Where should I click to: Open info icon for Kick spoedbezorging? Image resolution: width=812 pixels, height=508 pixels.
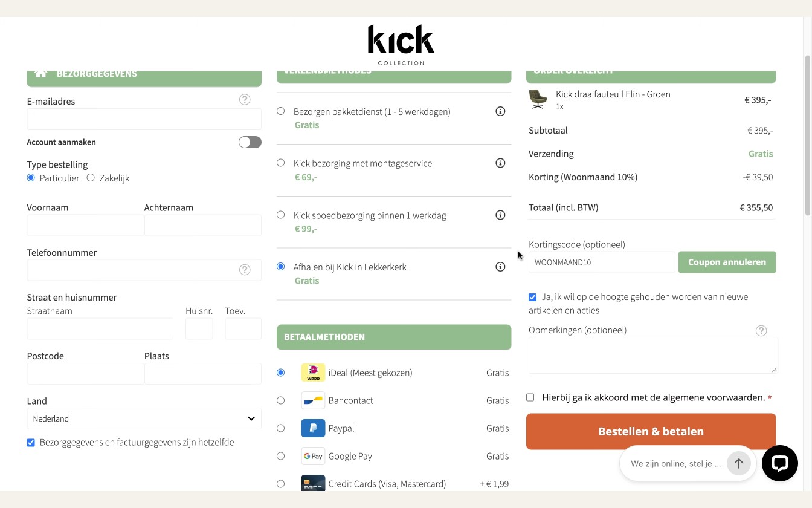[500, 215]
